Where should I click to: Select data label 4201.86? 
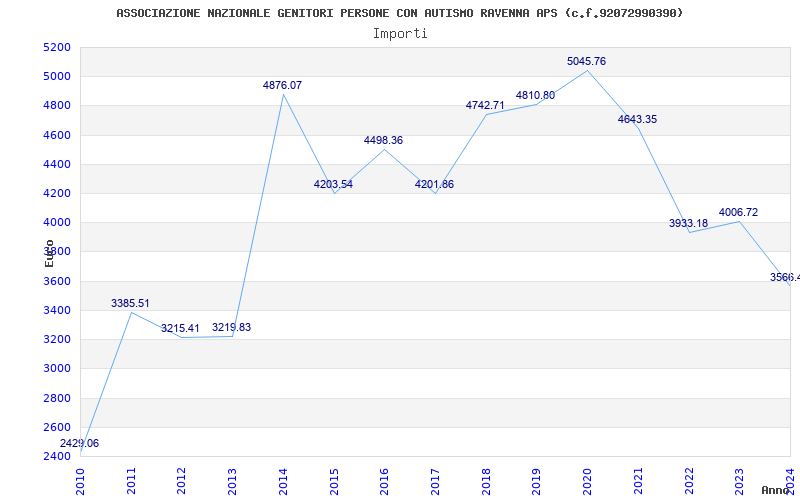pos(434,185)
